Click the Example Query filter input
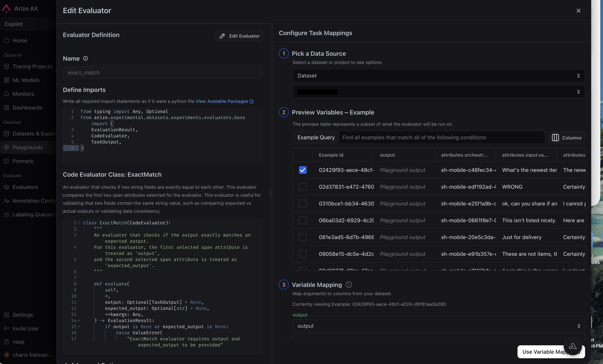This screenshot has width=603, height=364. click(442, 138)
